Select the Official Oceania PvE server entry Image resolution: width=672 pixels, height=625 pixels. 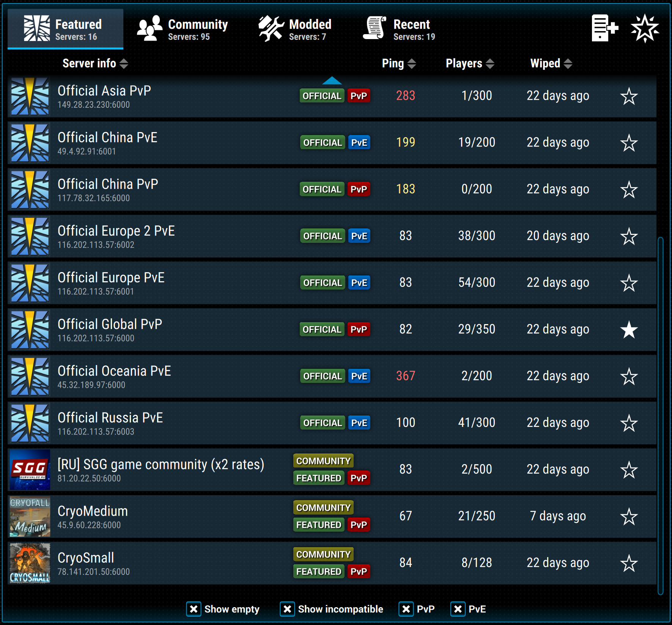tap(332, 376)
